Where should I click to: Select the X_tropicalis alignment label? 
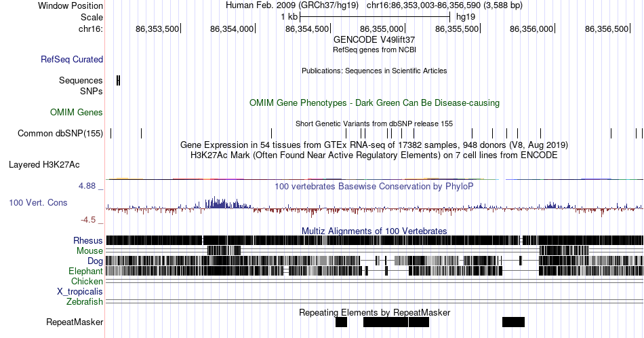tap(80, 292)
